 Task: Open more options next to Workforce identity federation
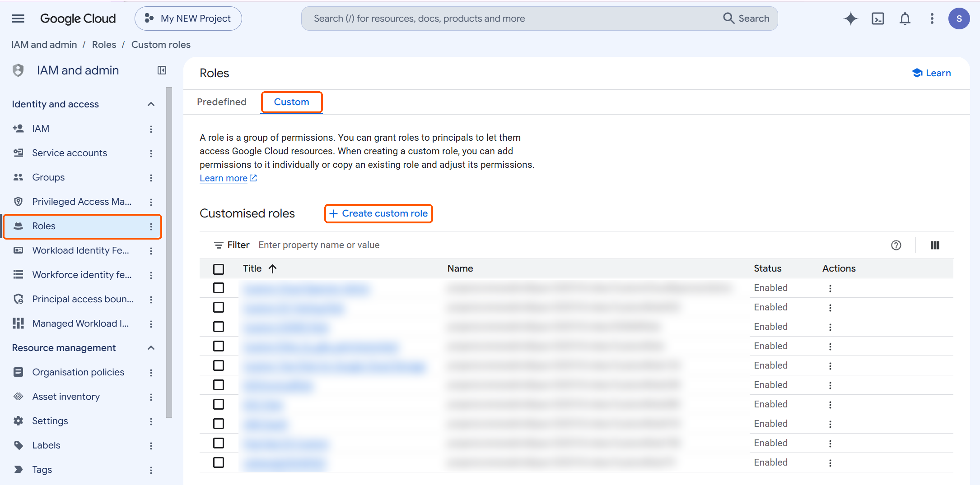pos(151,275)
